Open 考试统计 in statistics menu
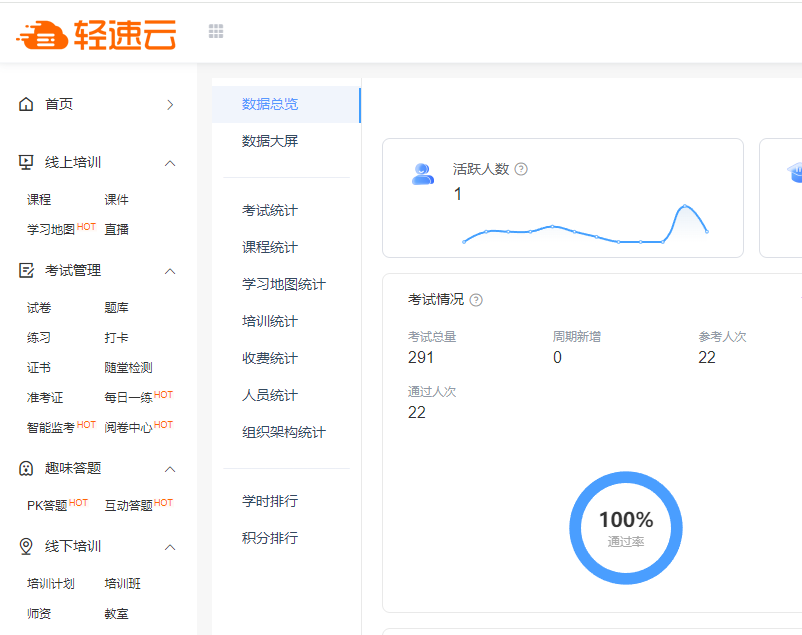Image resolution: width=802 pixels, height=635 pixels. click(270, 211)
